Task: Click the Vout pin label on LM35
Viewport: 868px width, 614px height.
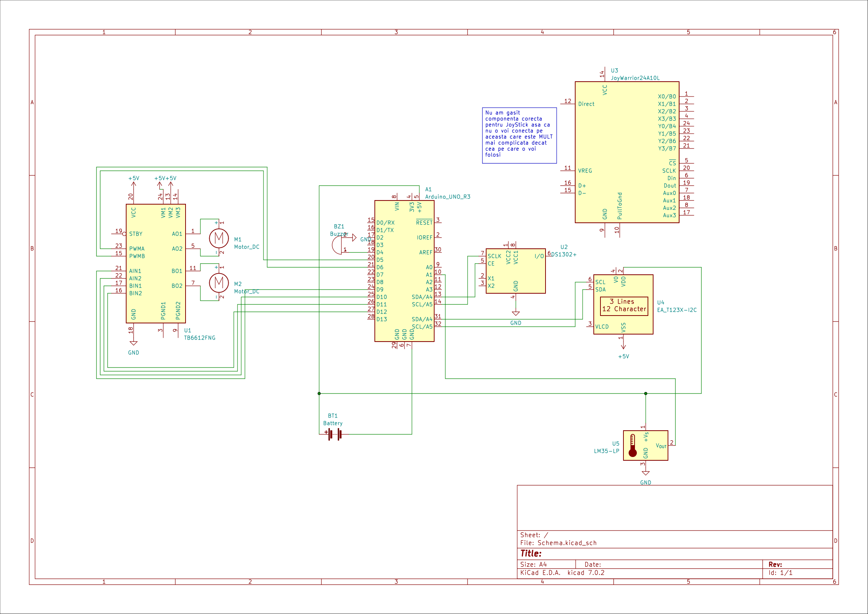Action: pos(661,446)
